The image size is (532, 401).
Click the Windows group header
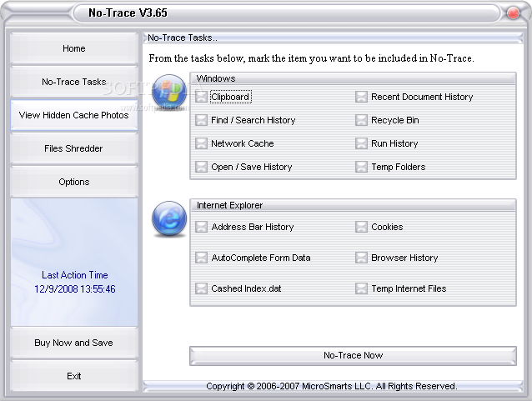point(353,78)
